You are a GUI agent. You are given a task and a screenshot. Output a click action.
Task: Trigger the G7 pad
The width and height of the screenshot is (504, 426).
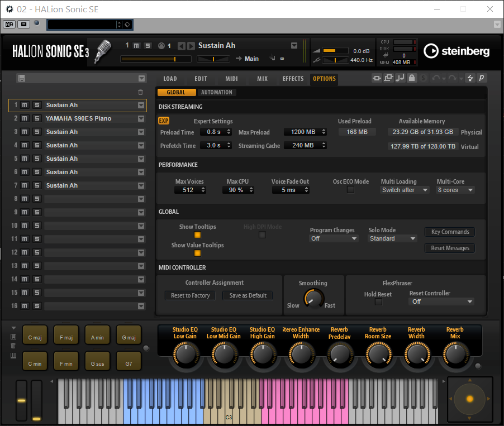tap(129, 361)
